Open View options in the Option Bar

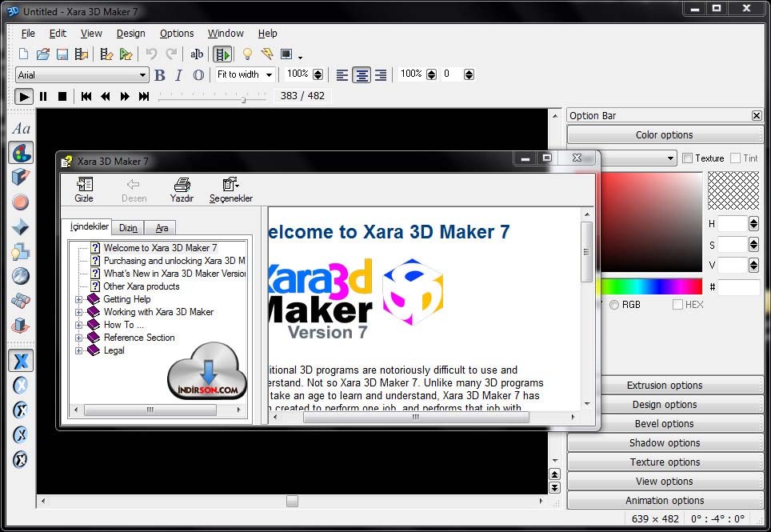pyautogui.click(x=665, y=482)
